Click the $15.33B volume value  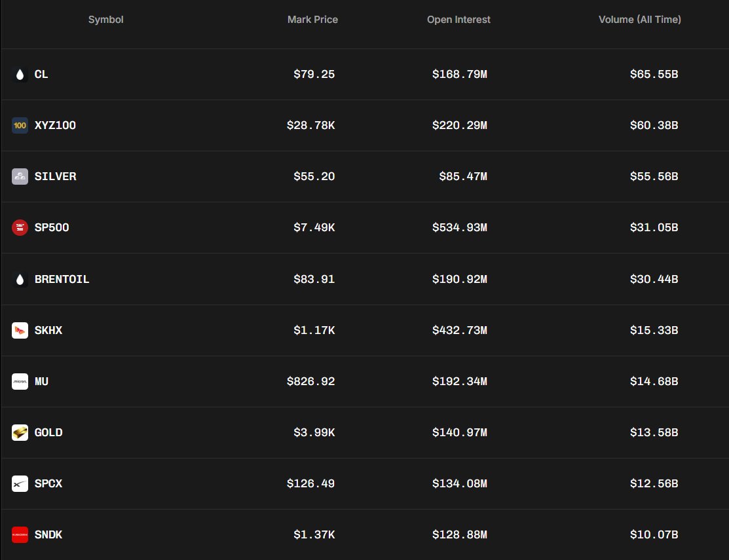coord(654,330)
